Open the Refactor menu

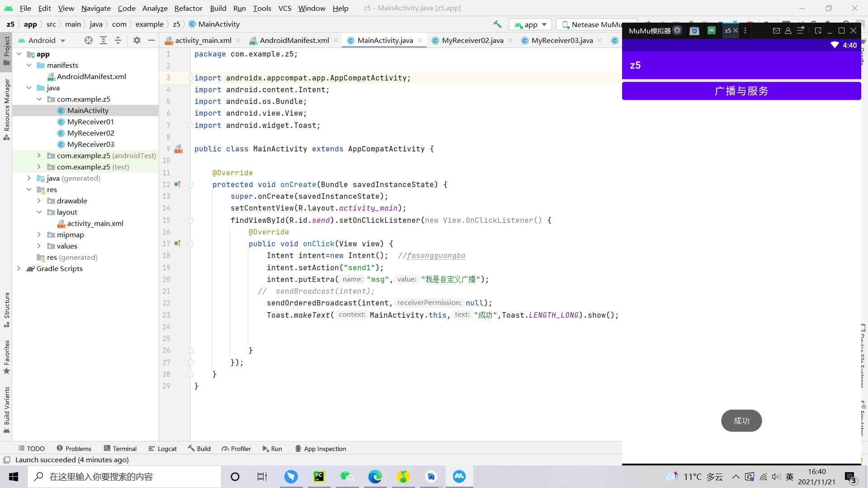[188, 8]
